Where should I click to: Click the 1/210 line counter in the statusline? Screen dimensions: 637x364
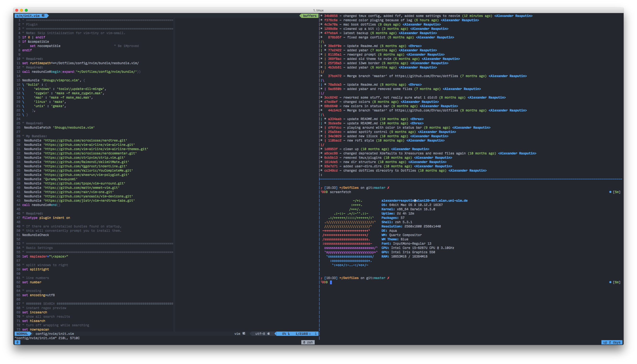point(300,333)
